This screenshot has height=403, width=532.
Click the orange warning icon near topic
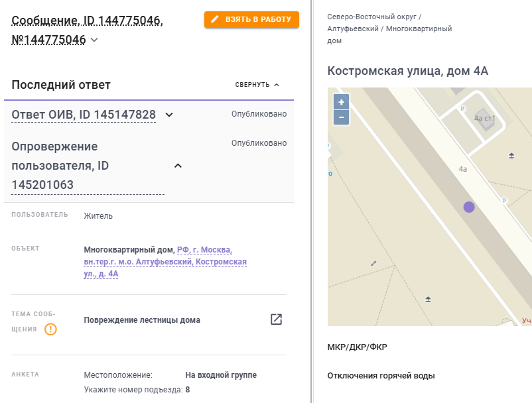(x=50, y=329)
